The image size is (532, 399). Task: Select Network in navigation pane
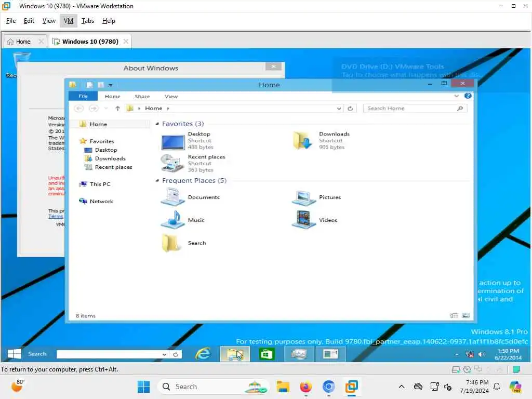pyautogui.click(x=101, y=201)
